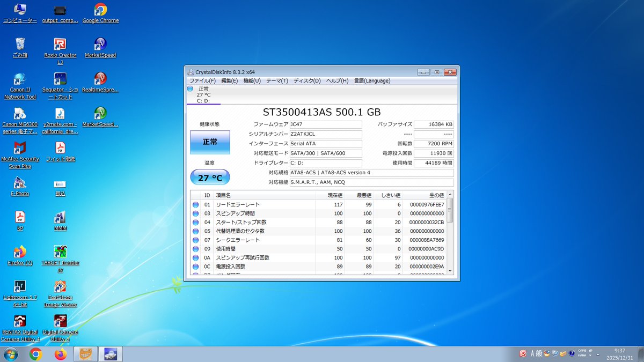This screenshot has width=644, height=362.
Task: Click the serial number field Z2ATKJCL
Action: [x=325, y=134]
